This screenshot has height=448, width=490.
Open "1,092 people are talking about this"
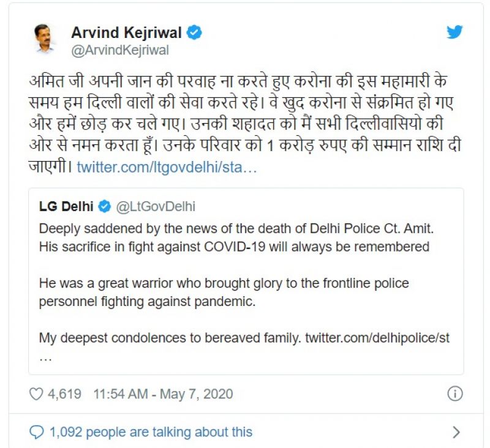[x=151, y=432]
